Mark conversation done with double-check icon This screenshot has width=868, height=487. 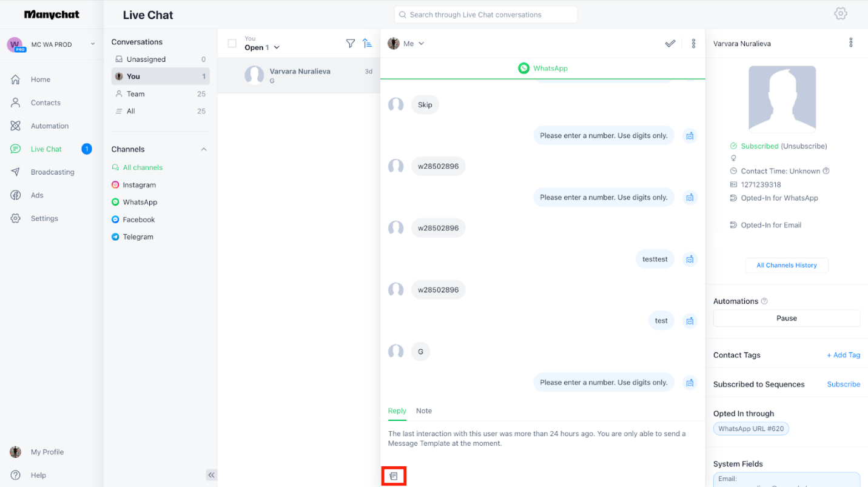tap(670, 44)
